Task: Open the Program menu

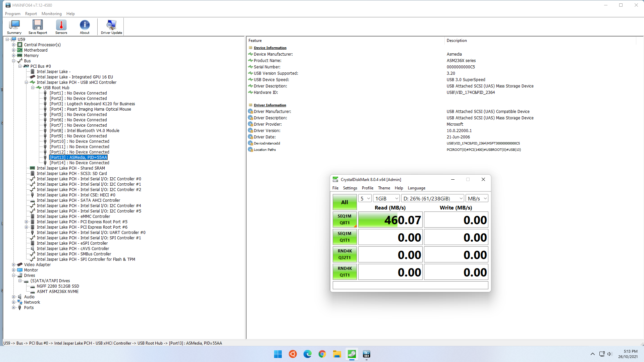Action: (13, 14)
